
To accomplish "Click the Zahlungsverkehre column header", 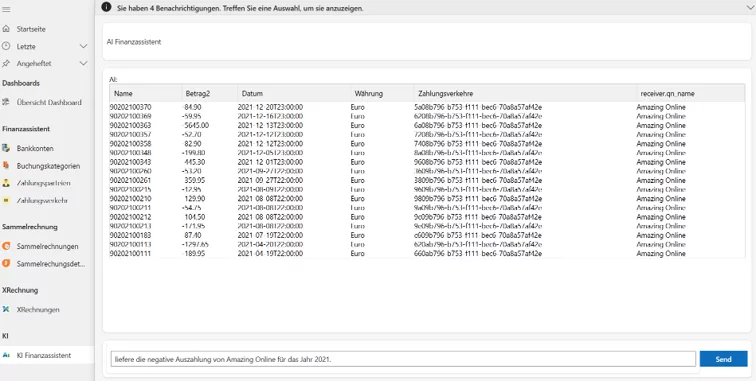I will (525, 94).
